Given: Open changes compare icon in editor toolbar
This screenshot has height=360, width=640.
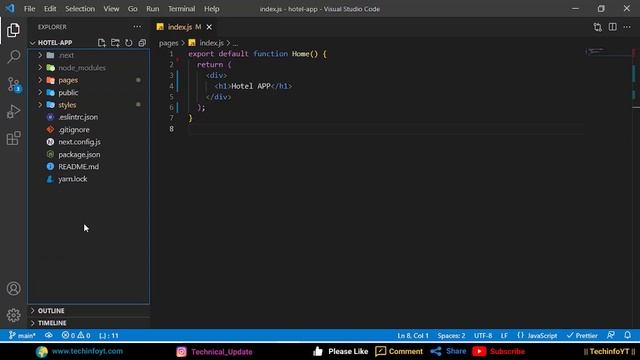Looking at the screenshot, I should (x=598, y=27).
